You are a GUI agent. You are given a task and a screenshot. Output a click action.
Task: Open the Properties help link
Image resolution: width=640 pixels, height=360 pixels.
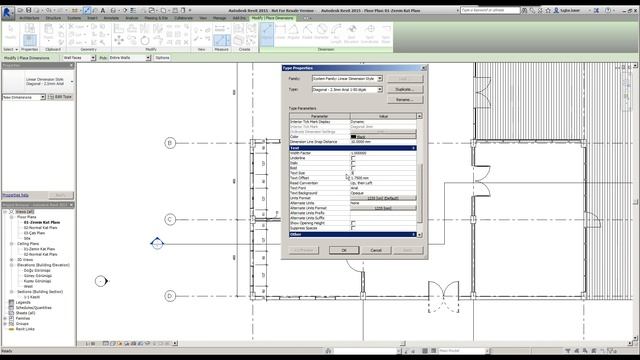(x=16, y=195)
